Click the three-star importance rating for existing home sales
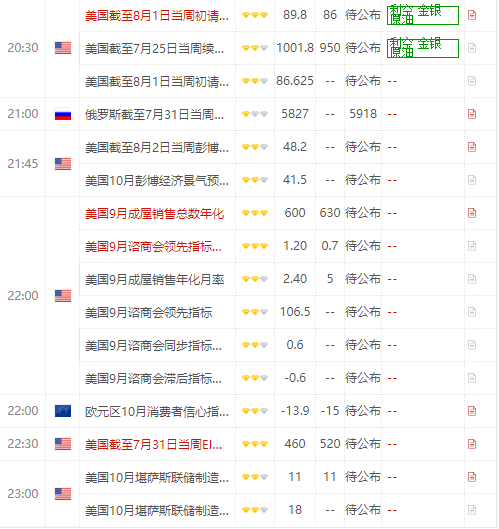 pos(255,213)
